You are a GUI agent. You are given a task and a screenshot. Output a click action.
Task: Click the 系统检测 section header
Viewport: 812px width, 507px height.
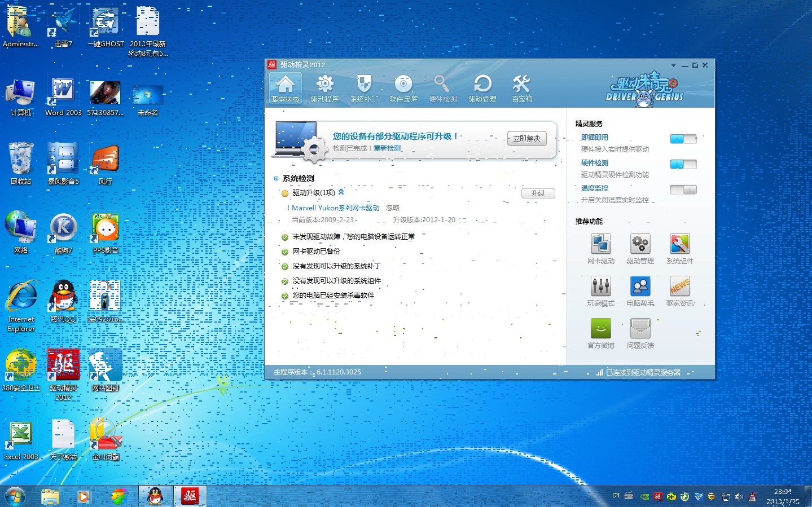(x=298, y=178)
